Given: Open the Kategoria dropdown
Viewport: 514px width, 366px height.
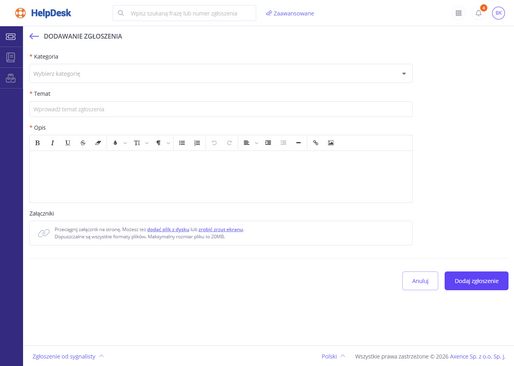Looking at the screenshot, I should pos(221,73).
